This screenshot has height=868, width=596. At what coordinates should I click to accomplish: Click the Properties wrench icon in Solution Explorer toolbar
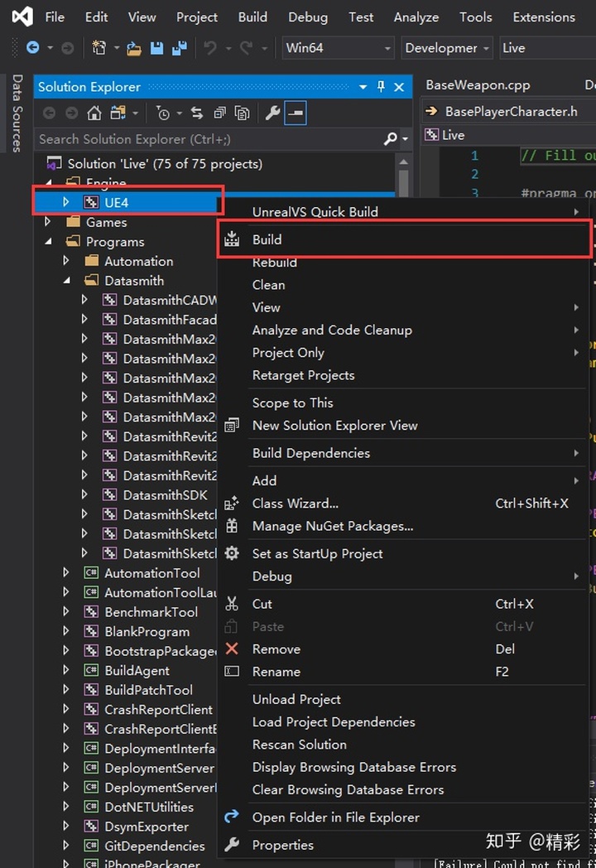pos(272,113)
